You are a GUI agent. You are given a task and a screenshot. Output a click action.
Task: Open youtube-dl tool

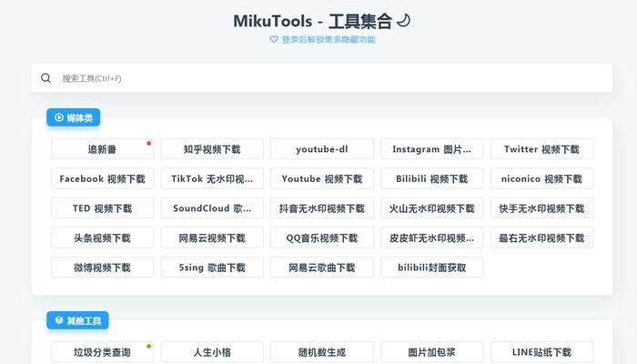click(x=322, y=149)
